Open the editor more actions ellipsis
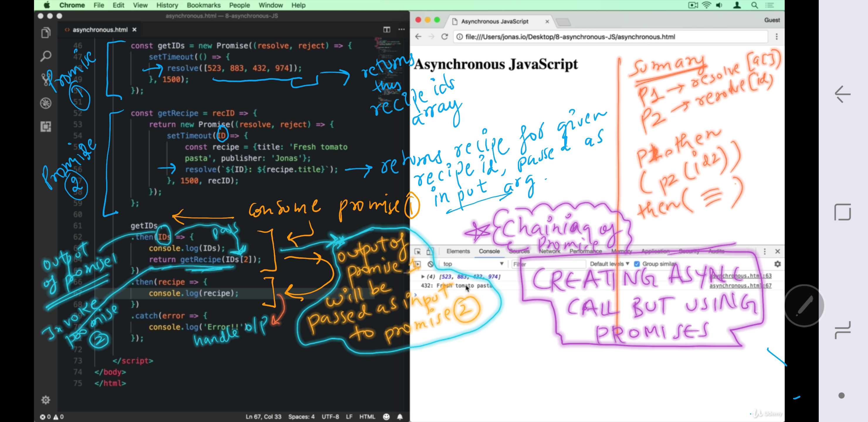868x422 pixels. tap(401, 30)
